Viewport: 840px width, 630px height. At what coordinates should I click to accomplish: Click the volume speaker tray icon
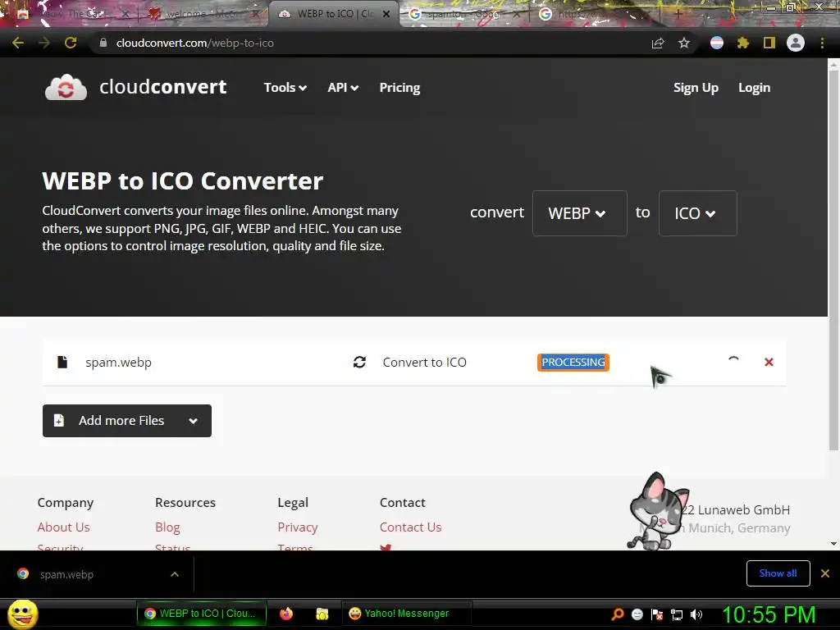(x=696, y=614)
